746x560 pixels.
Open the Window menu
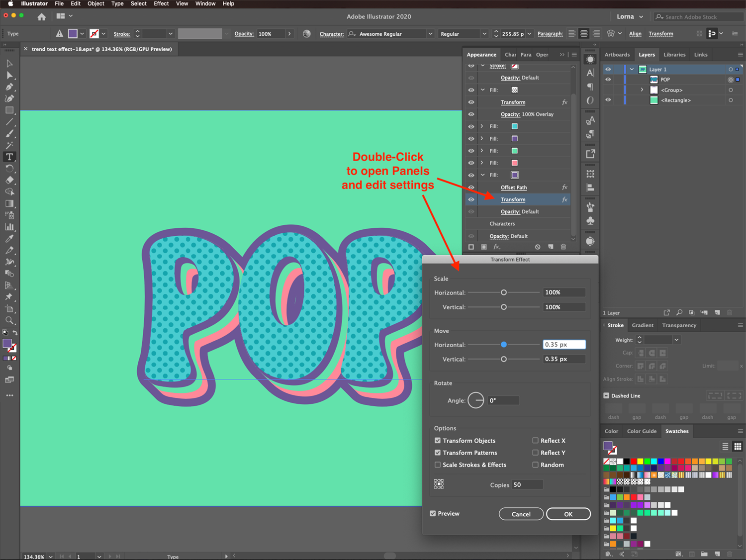[x=205, y=3]
